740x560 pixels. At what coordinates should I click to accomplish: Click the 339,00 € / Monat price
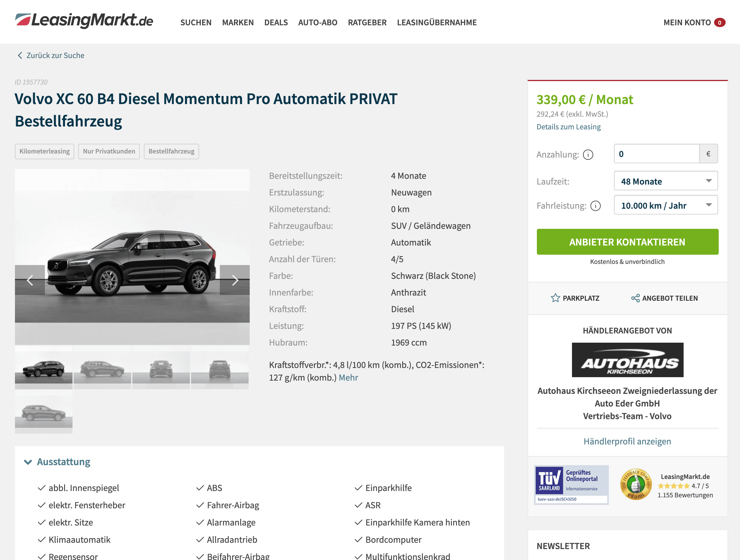click(x=585, y=100)
